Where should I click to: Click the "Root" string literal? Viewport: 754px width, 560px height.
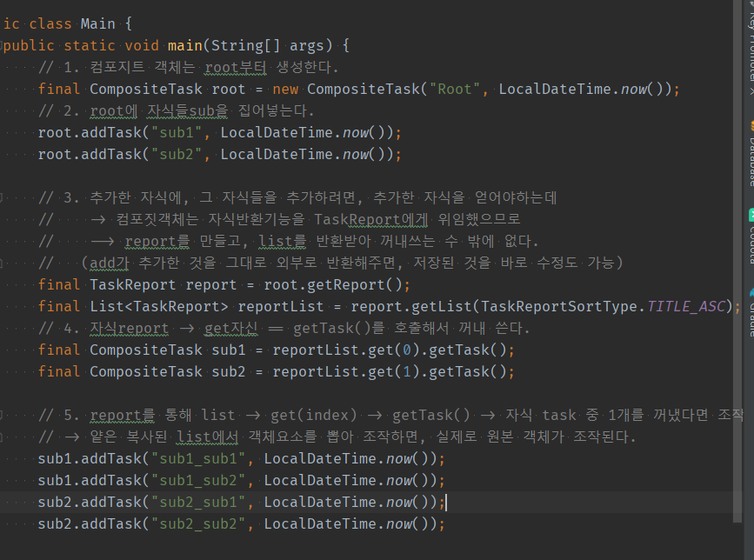[455, 89]
